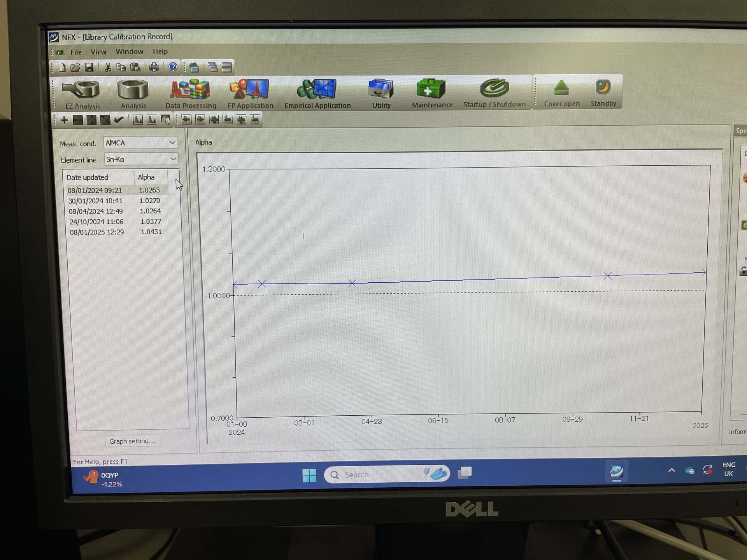Open the Analysis tool

point(133,92)
